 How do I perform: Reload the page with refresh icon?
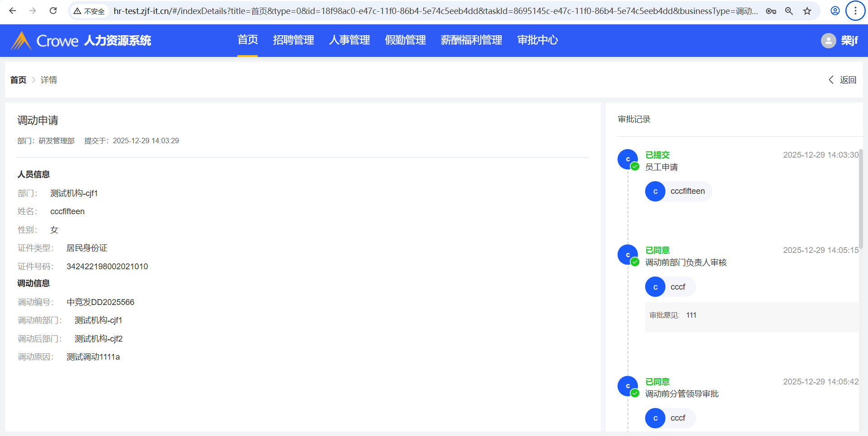point(53,11)
